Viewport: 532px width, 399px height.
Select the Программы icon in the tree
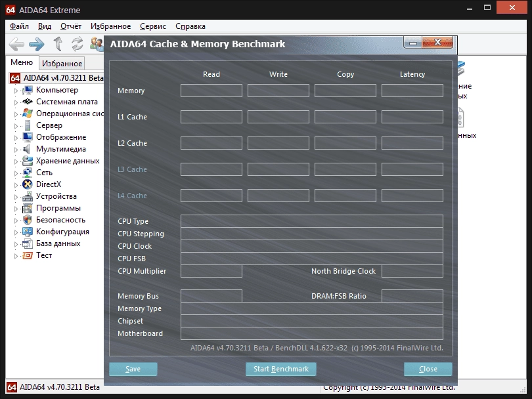28,208
